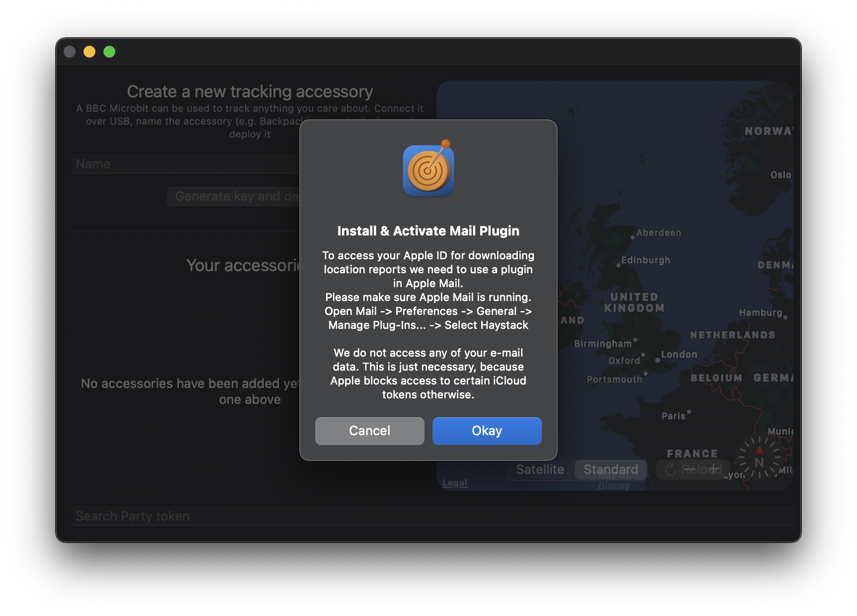Click Edinburgh label on the map
The width and height of the screenshot is (857, 616).
click(646, 260)
